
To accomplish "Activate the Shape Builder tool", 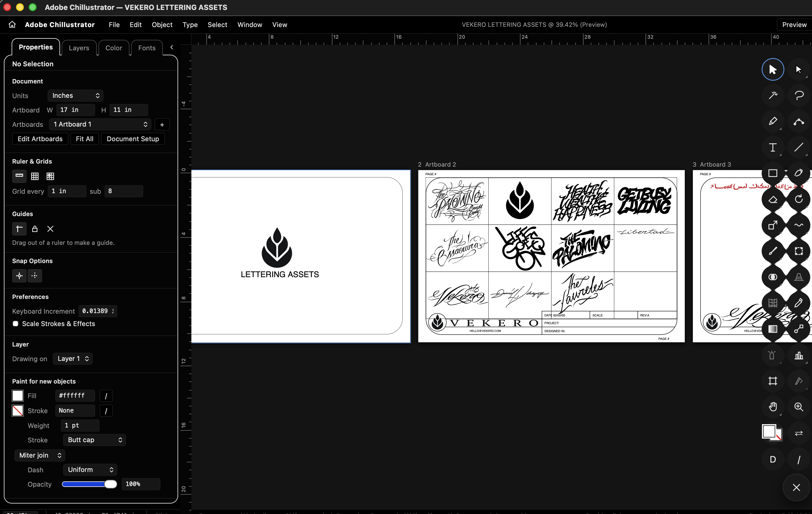I will (772, 277).
